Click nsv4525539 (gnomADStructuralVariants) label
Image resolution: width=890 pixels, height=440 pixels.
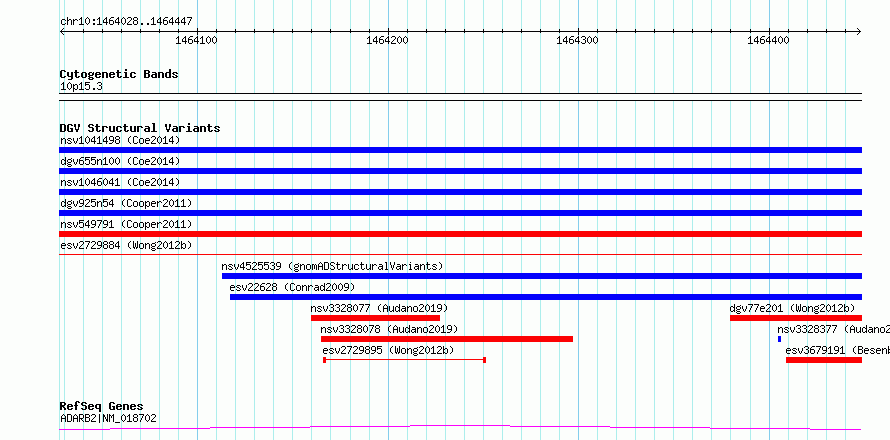click(x=332, y=266)
